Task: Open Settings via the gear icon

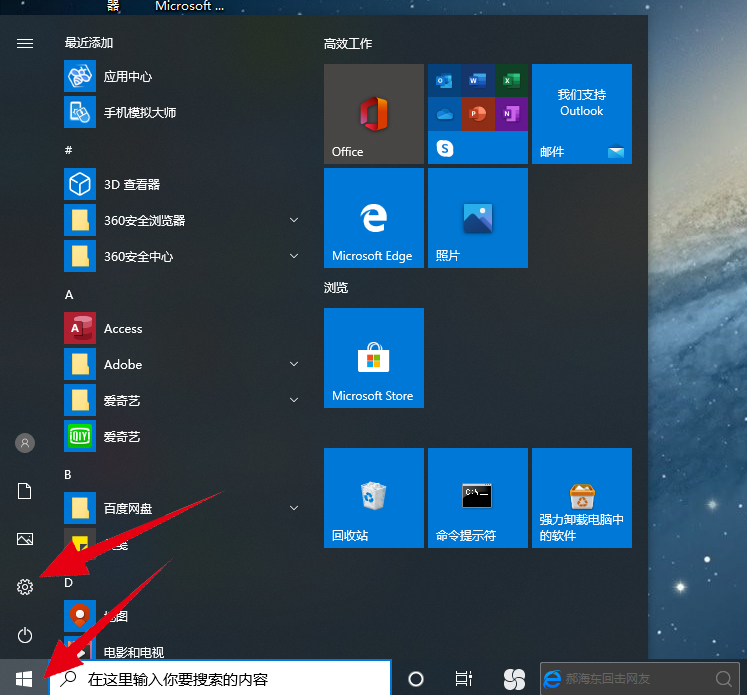Action: (x=25, y=587)
